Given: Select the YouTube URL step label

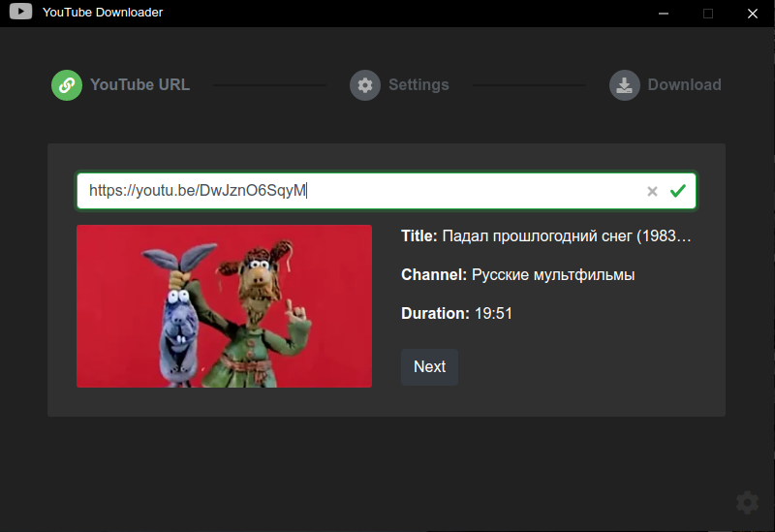Looking at the screenshot, I should click(139, 85).
